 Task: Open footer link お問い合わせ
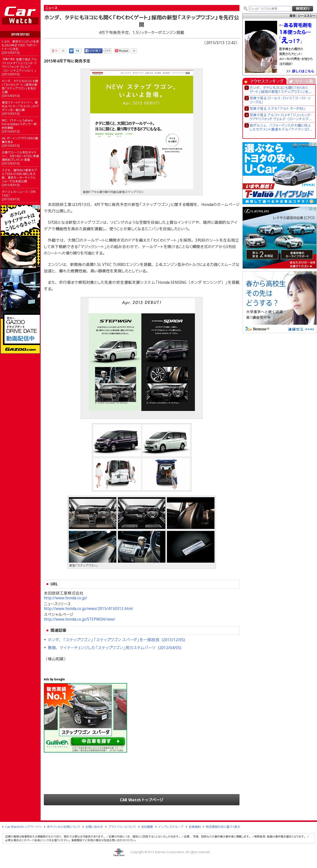pyautogui.click(x=94, y=827)
